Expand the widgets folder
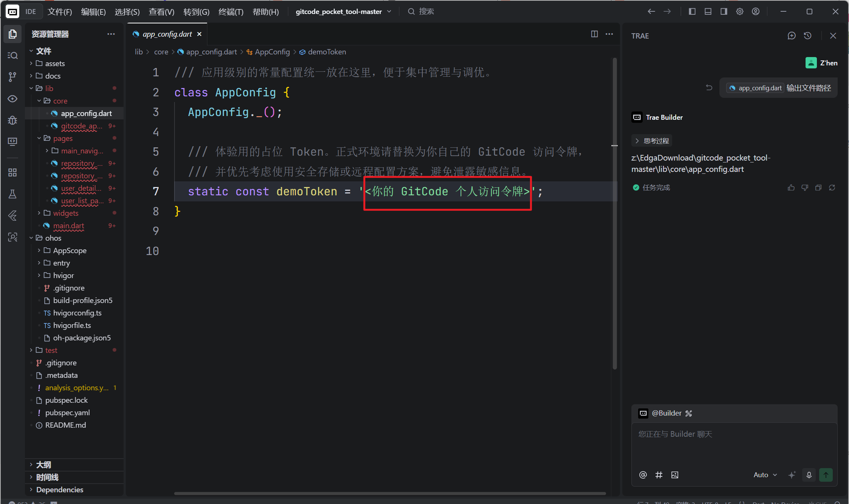The width and height of the screenshot is (849, 504). click(x=65, y=213)
